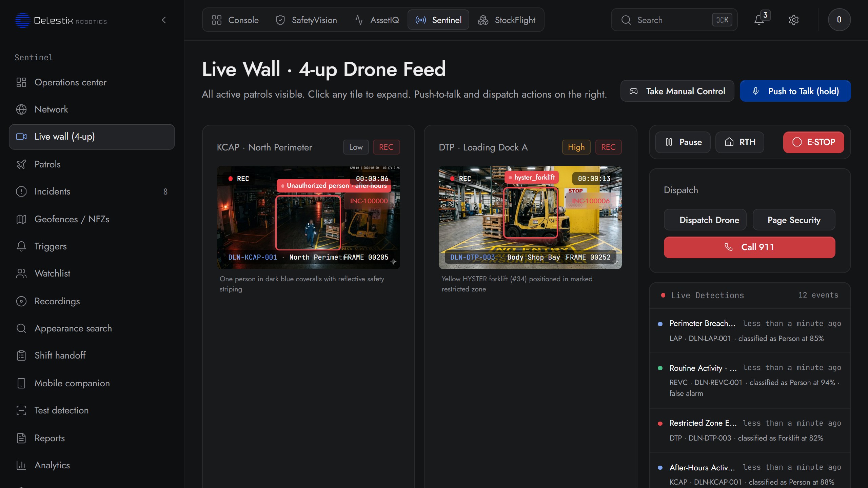Screen dimensions: 868x488
Task: Open the Network page
Action: tap(92, 109)
